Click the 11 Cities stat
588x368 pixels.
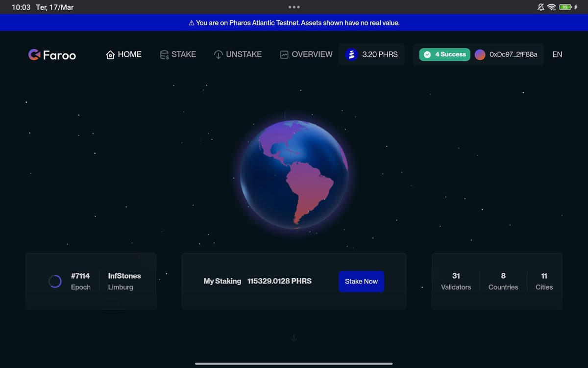click(544, 281)
